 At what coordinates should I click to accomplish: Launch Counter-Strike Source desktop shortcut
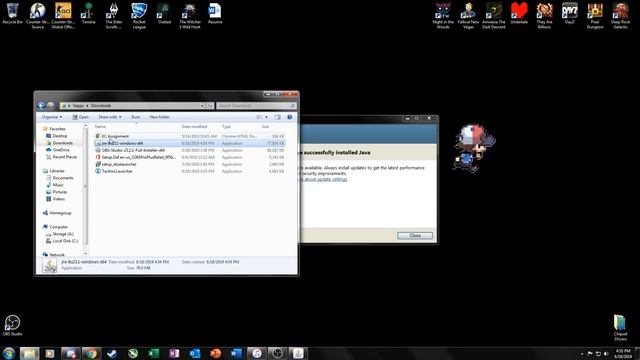coord(38,16)
